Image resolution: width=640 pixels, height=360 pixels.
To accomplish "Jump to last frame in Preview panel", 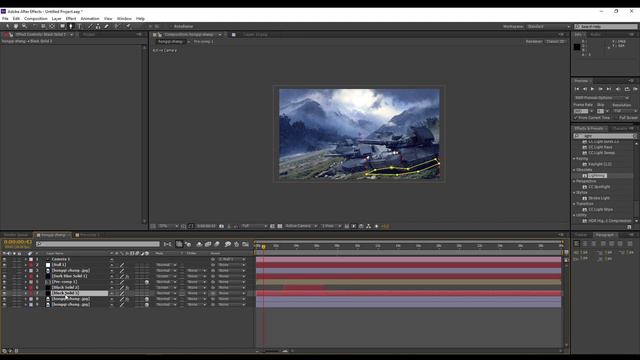I will pyautogui.click(x=609, y=89).
